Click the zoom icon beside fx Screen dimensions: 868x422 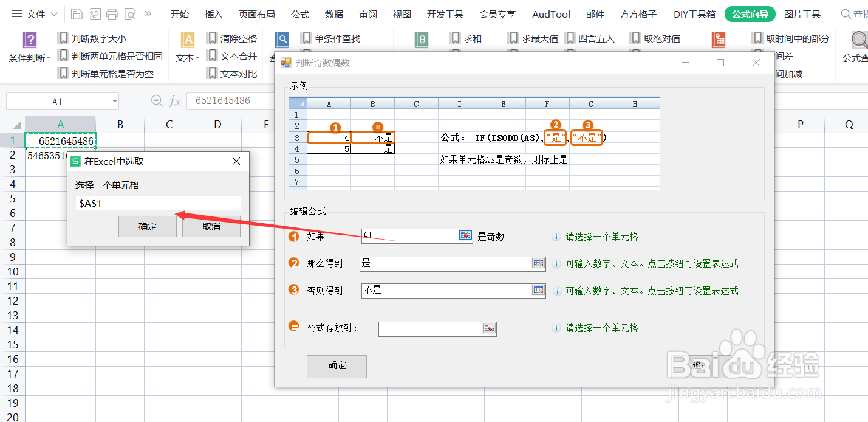[x=157, y=101]
